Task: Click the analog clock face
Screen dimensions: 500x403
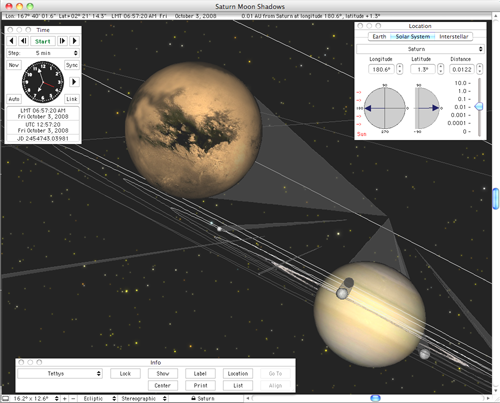Action: pyautogui.click(x=43, y=82)
